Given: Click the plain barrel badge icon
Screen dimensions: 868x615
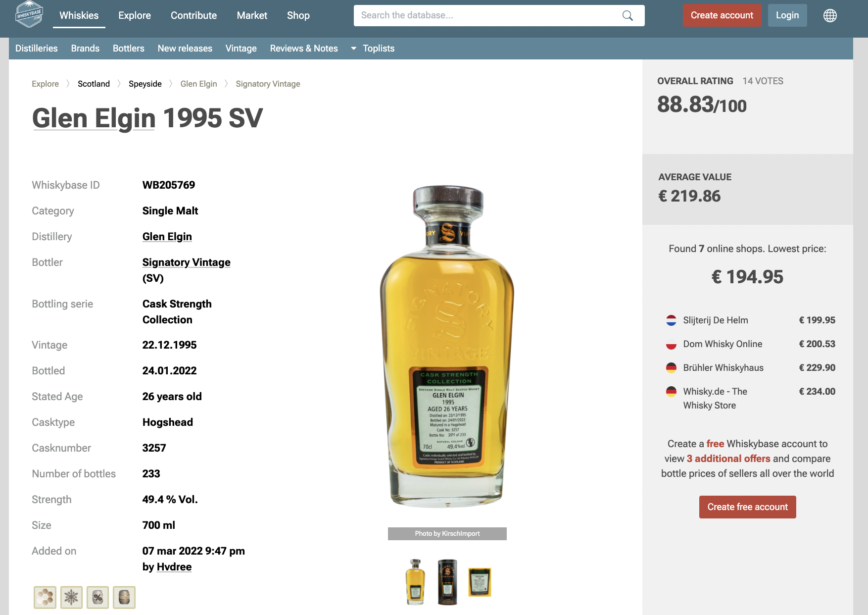Looking at the screenshot, I should (124, 597).
